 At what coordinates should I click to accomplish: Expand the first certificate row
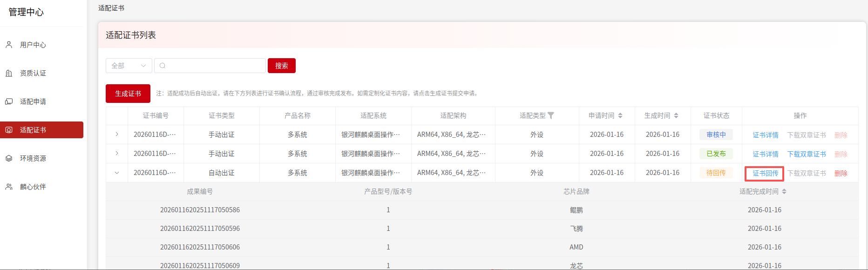[x=117, y=135]
